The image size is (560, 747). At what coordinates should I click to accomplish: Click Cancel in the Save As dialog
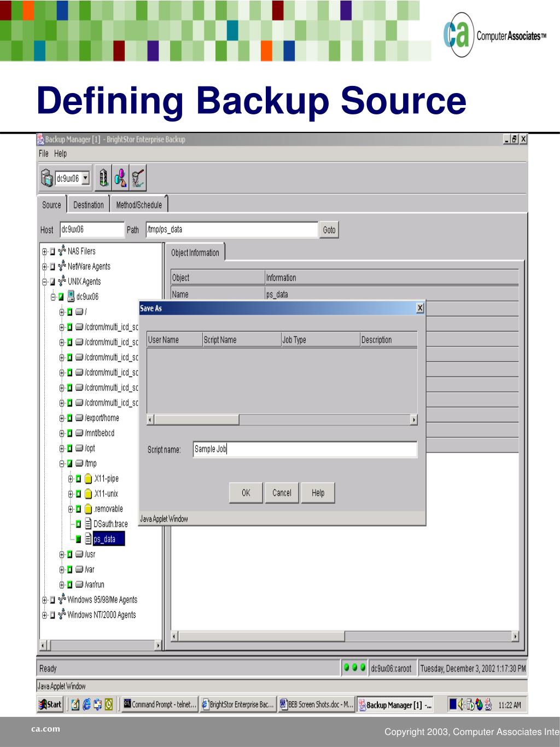tap(282, 493)
